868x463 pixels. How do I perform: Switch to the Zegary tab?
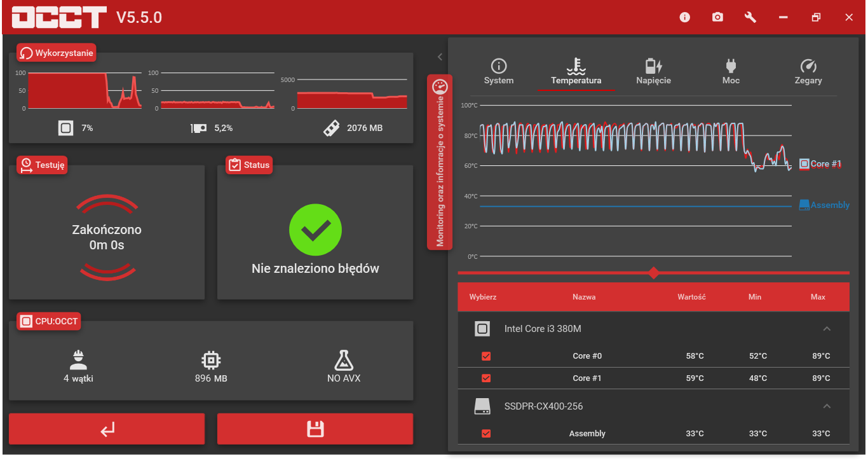pos(808,72)
